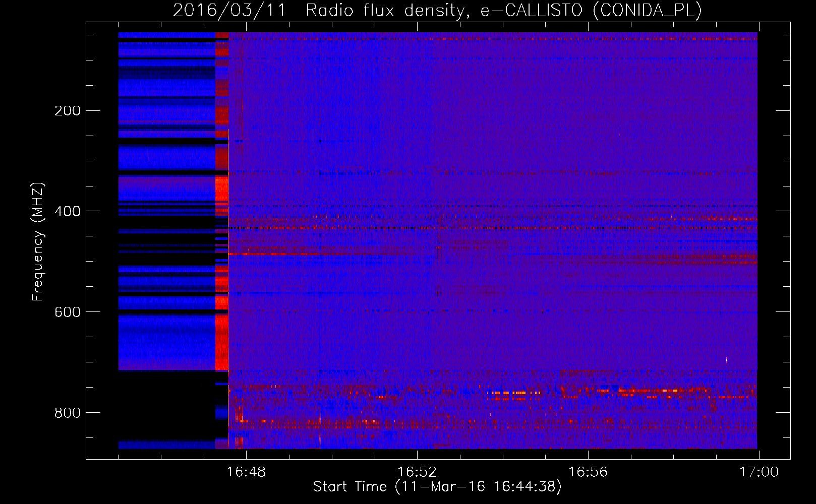Click the 16:56 time tick label
Screen dimensions: 816x504
pyautogui.click(x=588, y=472)
